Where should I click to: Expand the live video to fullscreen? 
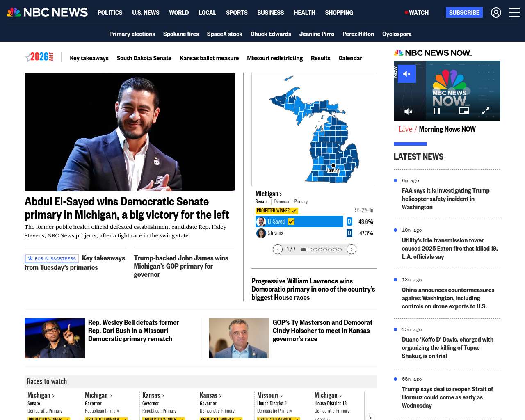(x=486, y=111)
